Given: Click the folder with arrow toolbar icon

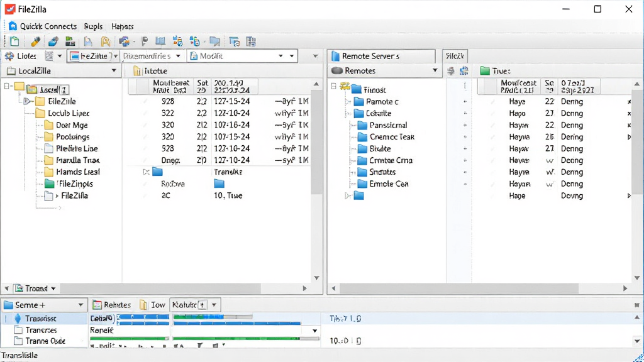Looking at the screenshot, I should pos(215,41).
